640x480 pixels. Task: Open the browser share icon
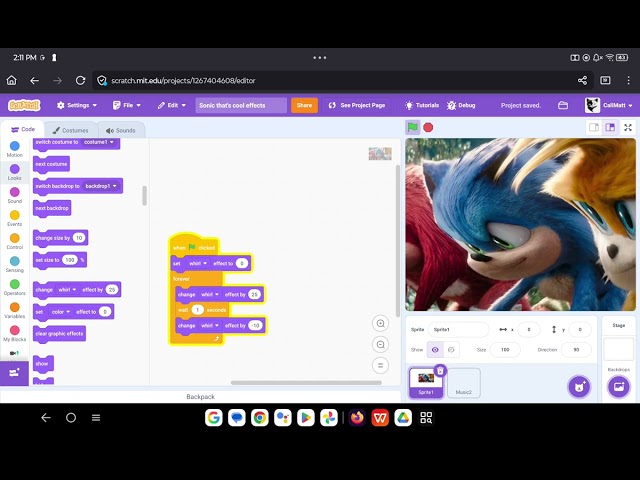point(582,81)
